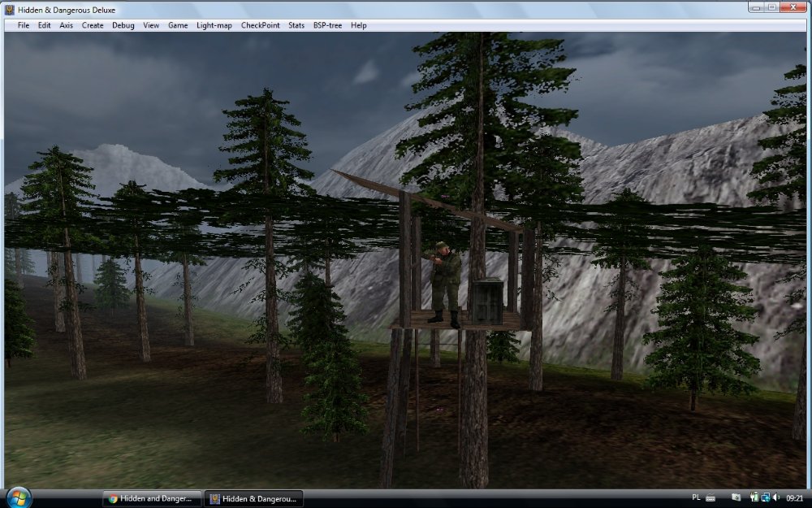Click the Game menu
Viewport: 812px width, 508px height.
[178, 25]
